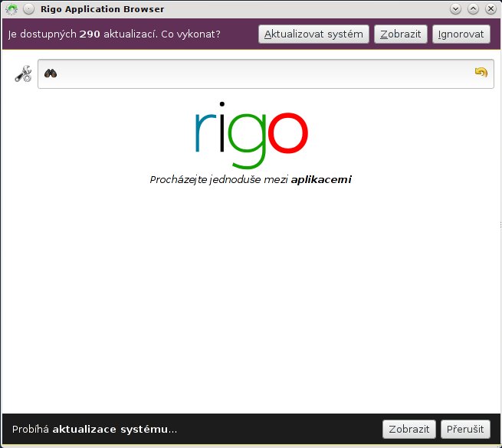Viewport: 502px width, 448px height.
Task: Click the "Procházejte jednoduše mezi aplikacemi" tagline
Action: click(251, 181)
